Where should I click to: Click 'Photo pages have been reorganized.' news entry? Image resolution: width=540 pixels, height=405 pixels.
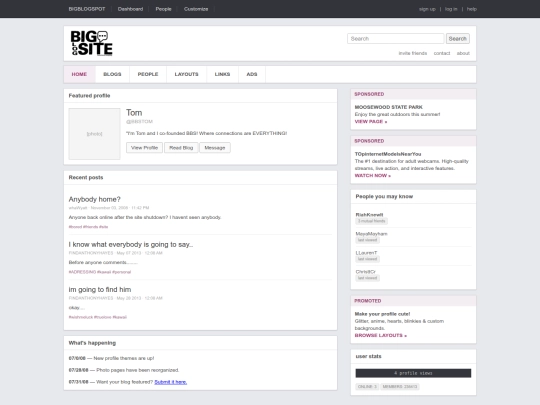(124, 370)
